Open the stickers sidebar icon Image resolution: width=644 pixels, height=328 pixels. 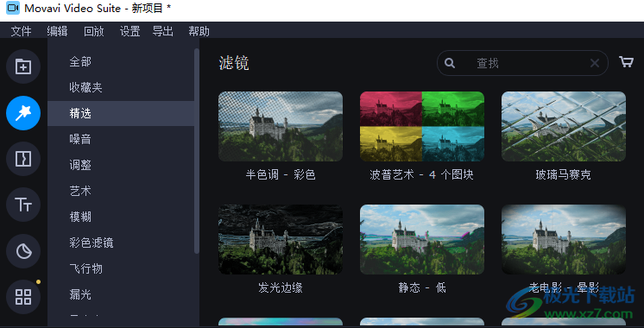click(23, 251)
